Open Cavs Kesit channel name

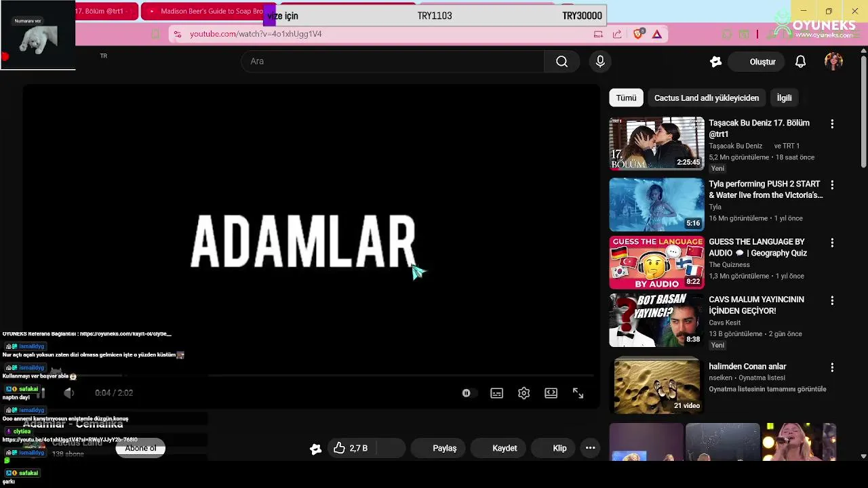pos(724,323)
